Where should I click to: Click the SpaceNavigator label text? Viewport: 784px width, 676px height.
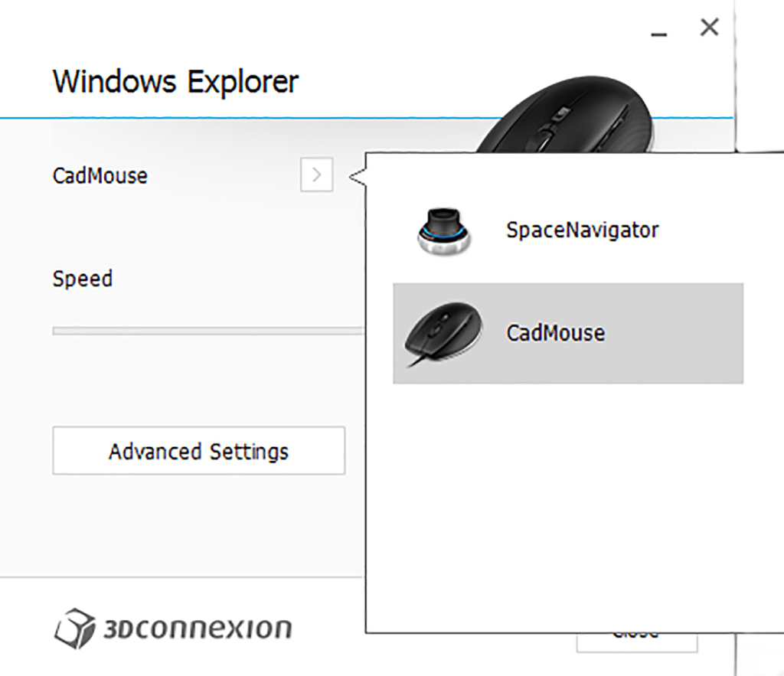pos(580,229)
